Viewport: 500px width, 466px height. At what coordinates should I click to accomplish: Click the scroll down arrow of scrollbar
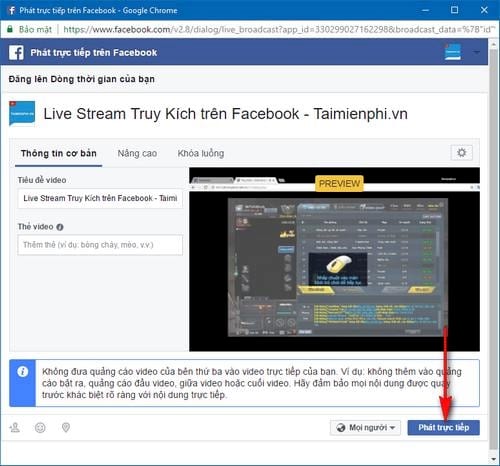[x=494, y=460]
